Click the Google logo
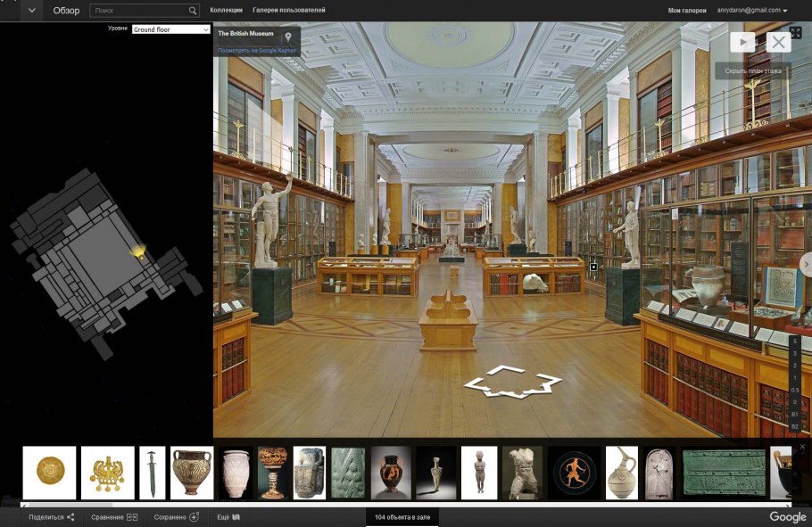 point(789,515)
